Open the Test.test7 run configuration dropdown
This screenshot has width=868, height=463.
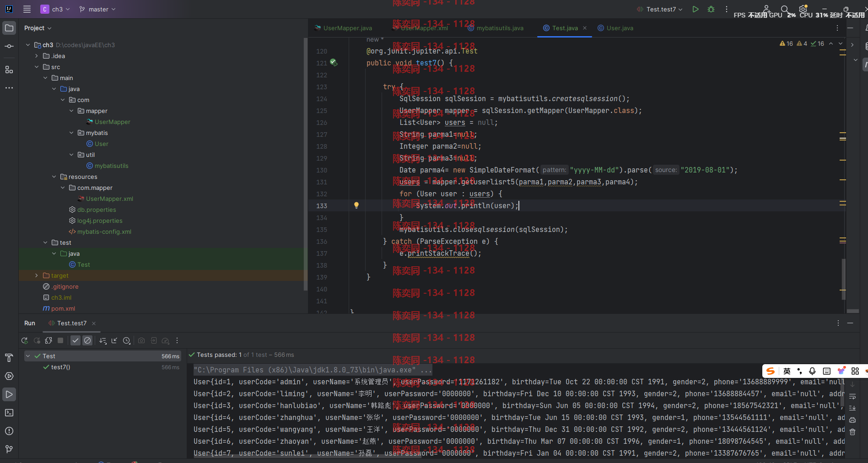point(660,9)
